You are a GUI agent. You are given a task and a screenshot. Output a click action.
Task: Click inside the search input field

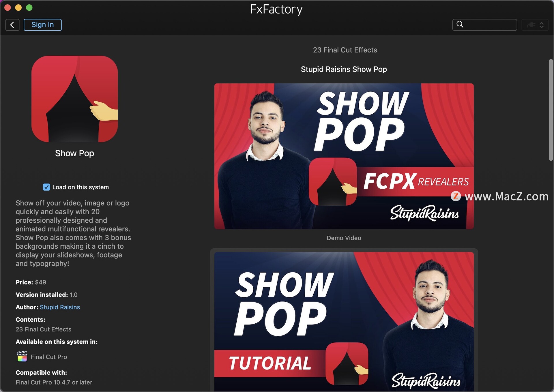tap(491, 25)
